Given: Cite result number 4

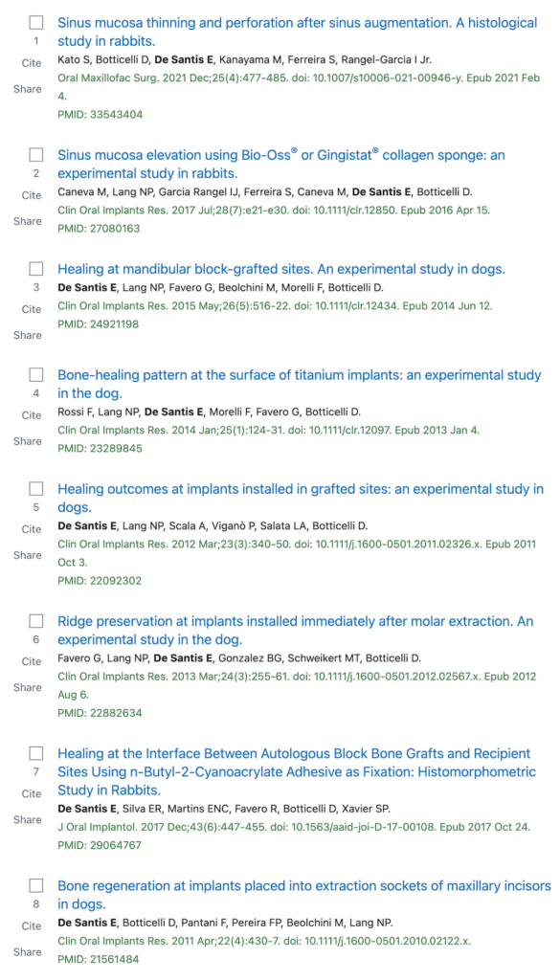Looking at the screenshot, I should pos(32,415).
